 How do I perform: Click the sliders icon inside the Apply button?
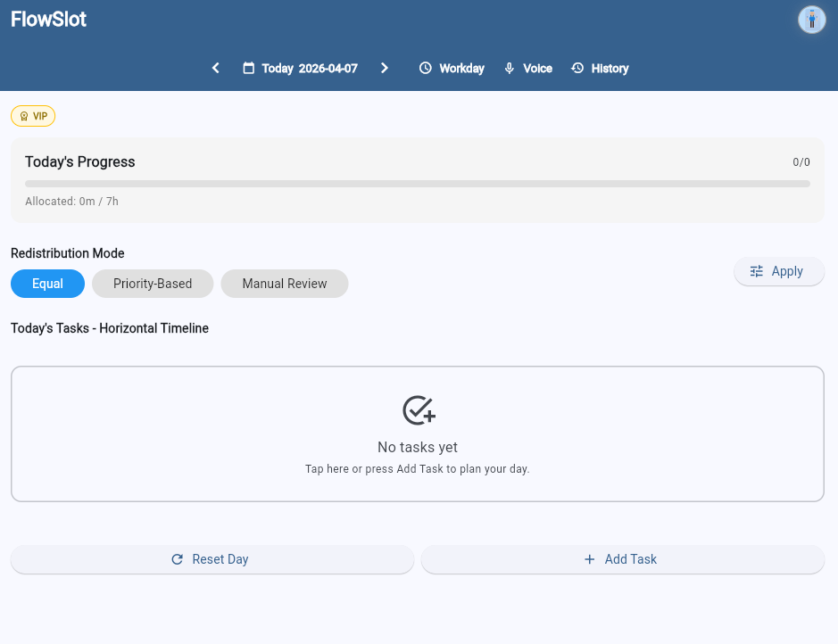click(757, 271)
